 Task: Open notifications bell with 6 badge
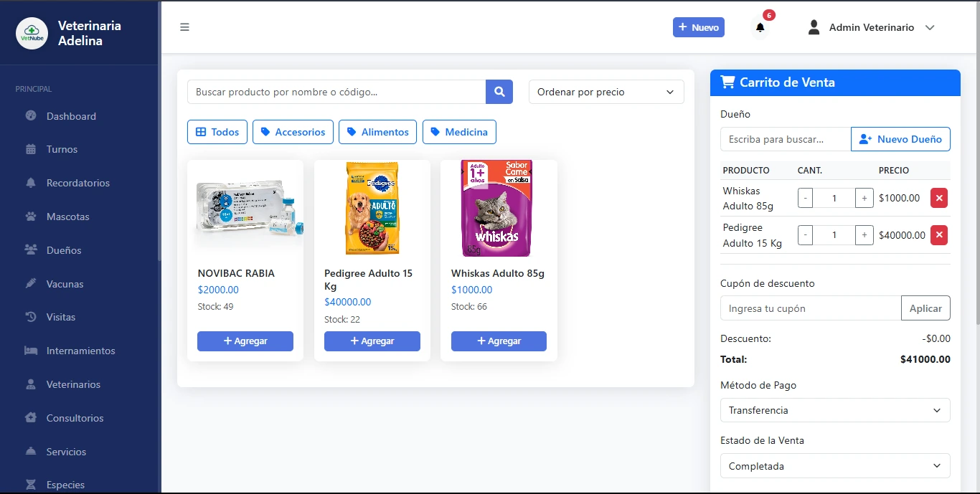[x=760, y=27]
